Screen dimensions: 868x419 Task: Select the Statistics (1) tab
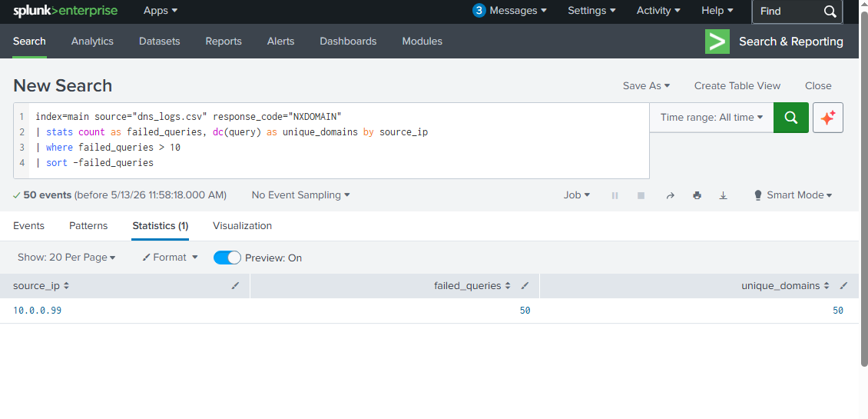point(161,226)
